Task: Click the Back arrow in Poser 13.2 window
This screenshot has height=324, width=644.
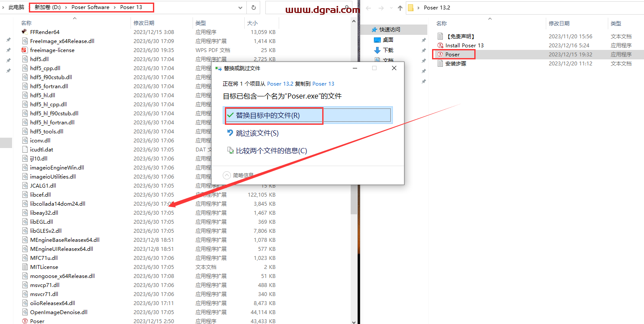Action: point(369,8)
